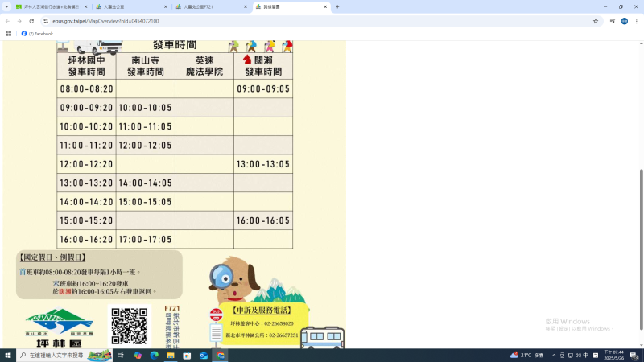644x362 pixels.
Task: Open File Explorer from the taskbar
Action: click(171, 356)
